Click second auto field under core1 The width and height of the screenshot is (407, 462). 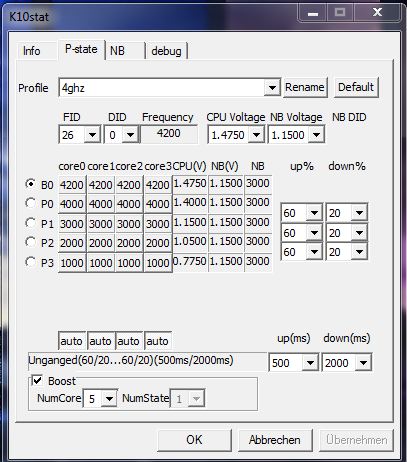[x=101, y=341]
